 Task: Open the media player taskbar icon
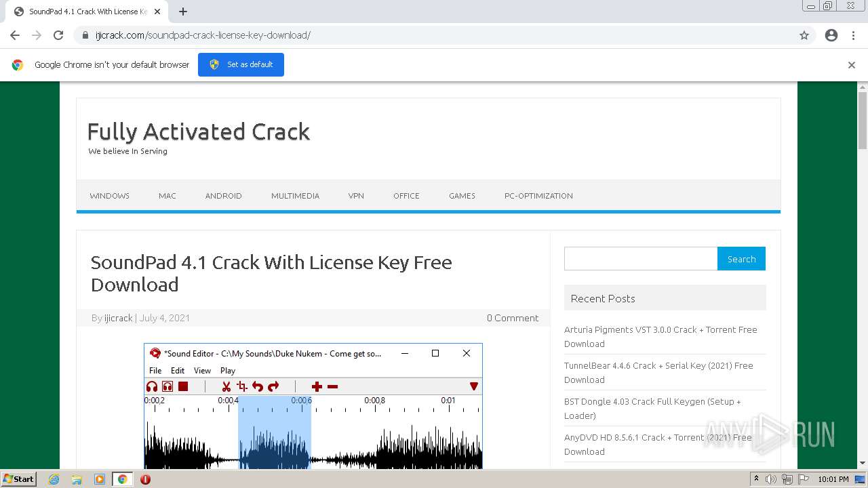tap(100, 479)
